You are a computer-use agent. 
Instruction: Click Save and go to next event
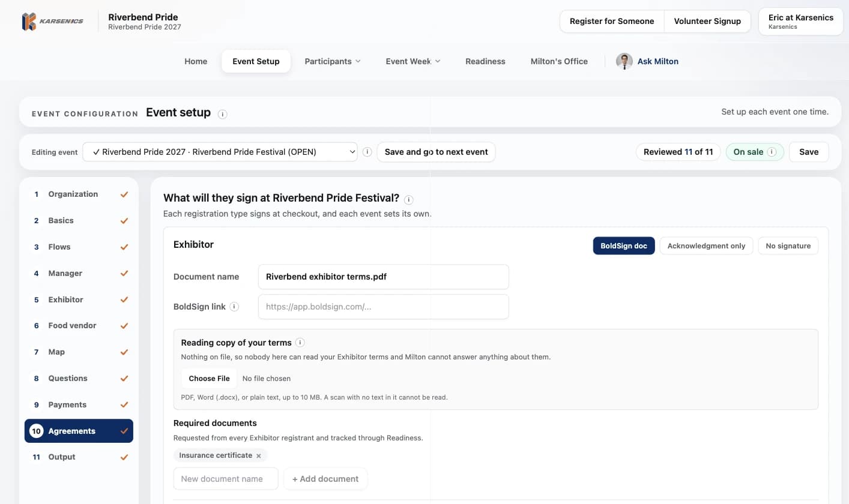coord(437,152)
